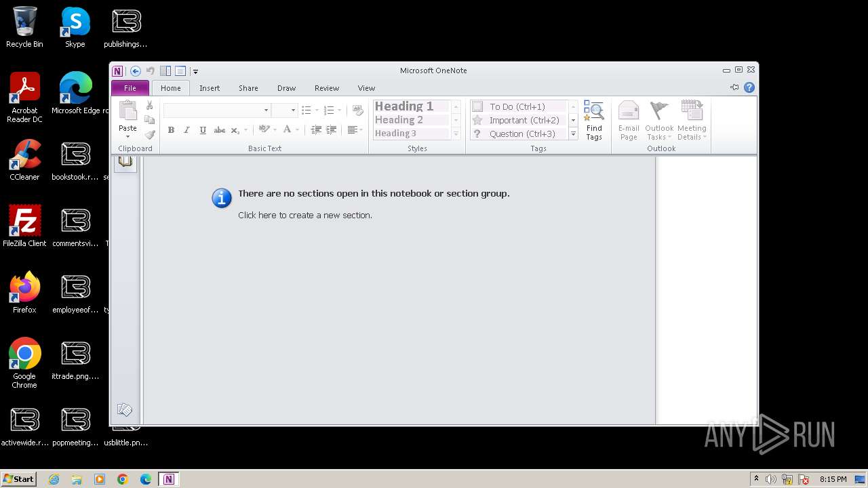The height and width of the screenshot is (488, 868).
Task: Open the Review tab
Action: click(326, 88)
